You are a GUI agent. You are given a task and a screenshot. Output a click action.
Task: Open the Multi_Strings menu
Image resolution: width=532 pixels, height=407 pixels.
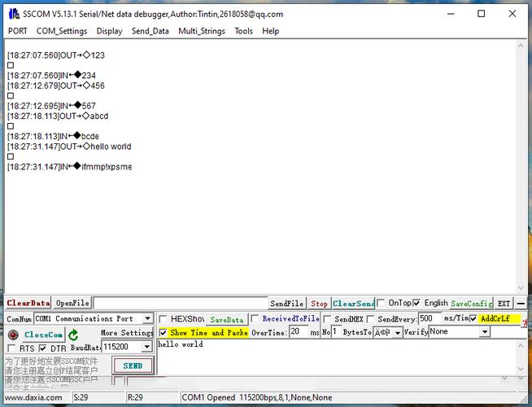[x=202, y=31]
